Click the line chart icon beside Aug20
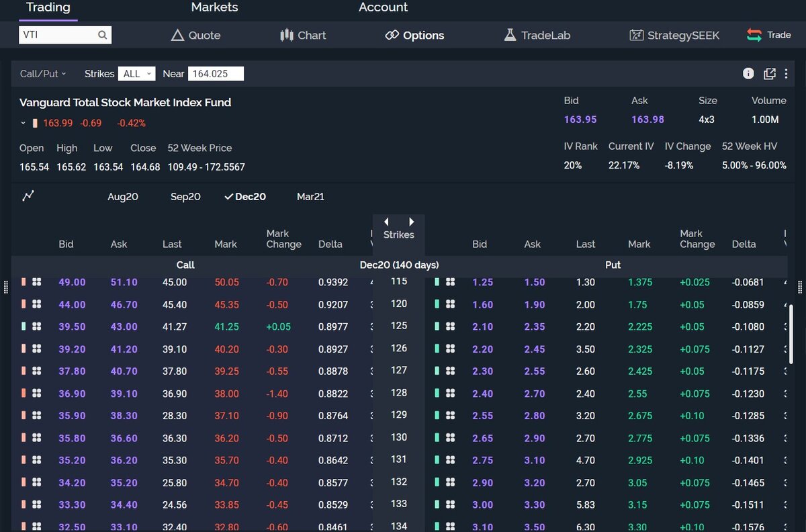The width and height of the screenshot is (806, 532). coord(28,196)
